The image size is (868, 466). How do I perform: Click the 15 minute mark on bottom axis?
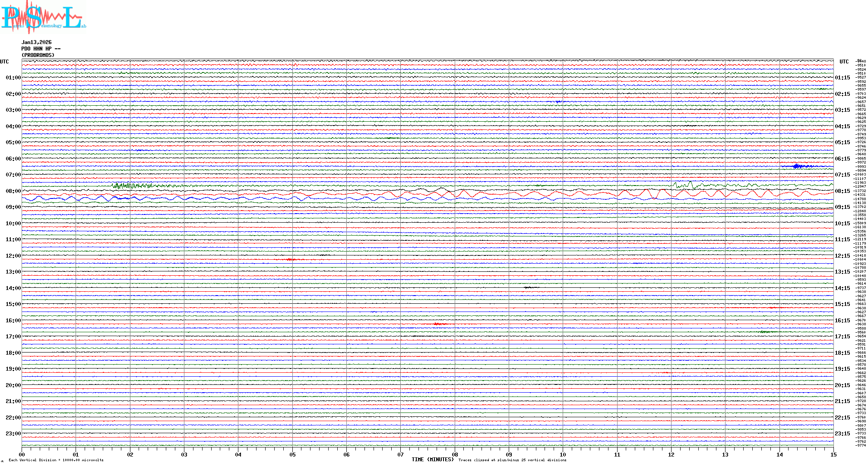(833, 454)
